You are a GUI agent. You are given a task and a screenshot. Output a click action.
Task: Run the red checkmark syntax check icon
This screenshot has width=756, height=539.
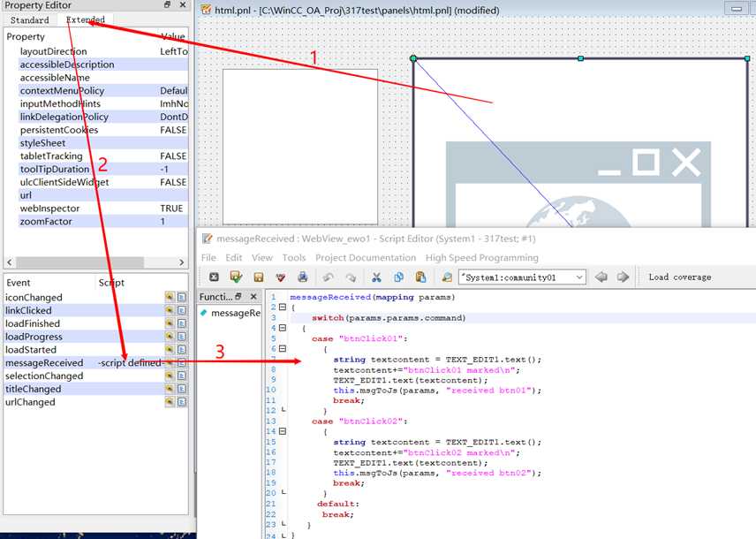point(281,277)
